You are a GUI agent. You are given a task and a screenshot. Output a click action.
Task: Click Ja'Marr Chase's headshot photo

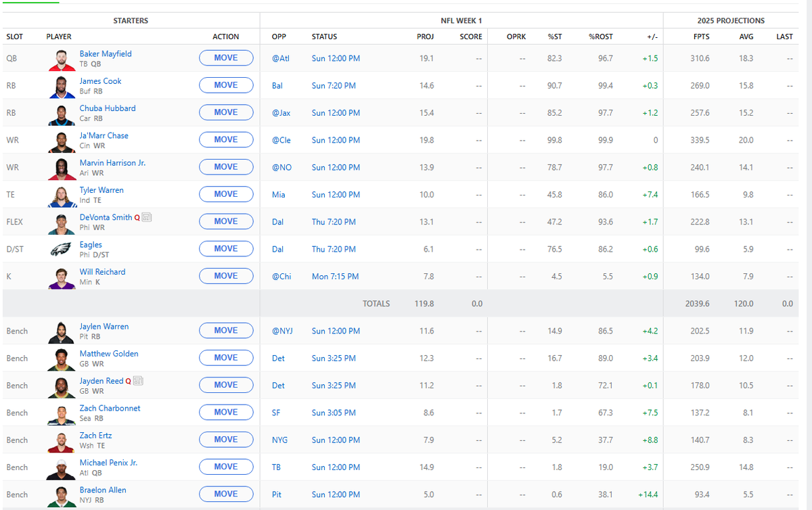[x=62, y=141]
